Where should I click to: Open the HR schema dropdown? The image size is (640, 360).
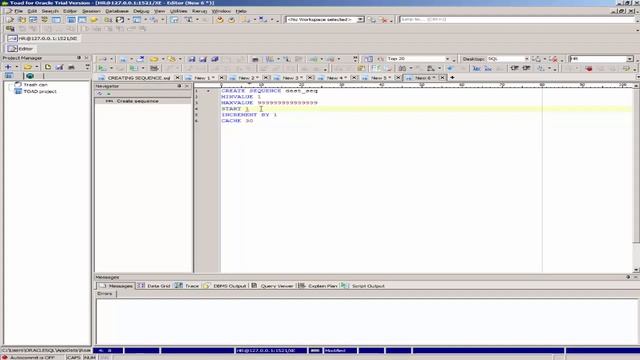(x=630, y=59)
